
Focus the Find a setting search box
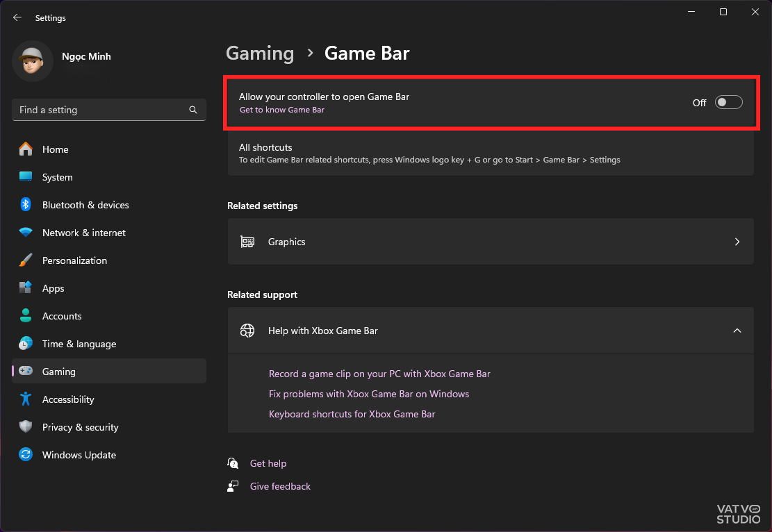click(109, 110)
